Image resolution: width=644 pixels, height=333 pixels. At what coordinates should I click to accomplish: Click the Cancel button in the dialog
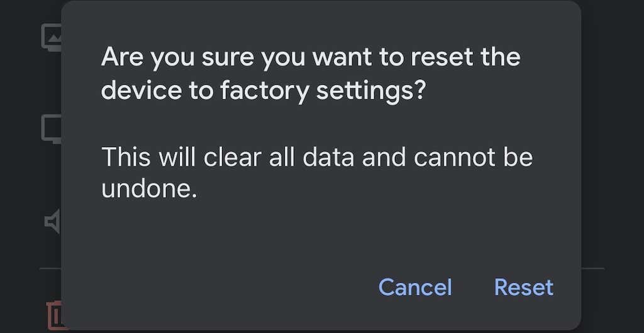[415, 287]
